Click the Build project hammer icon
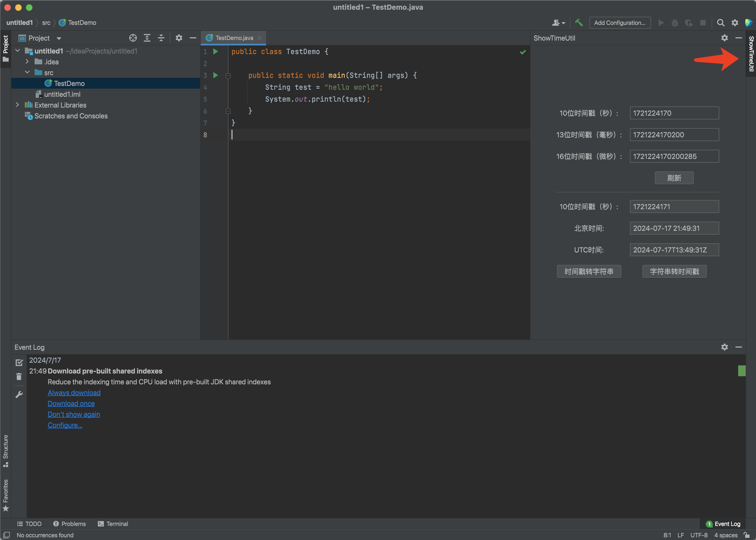The height and width of the screenshot is (540, 756). tap(579, 23)
